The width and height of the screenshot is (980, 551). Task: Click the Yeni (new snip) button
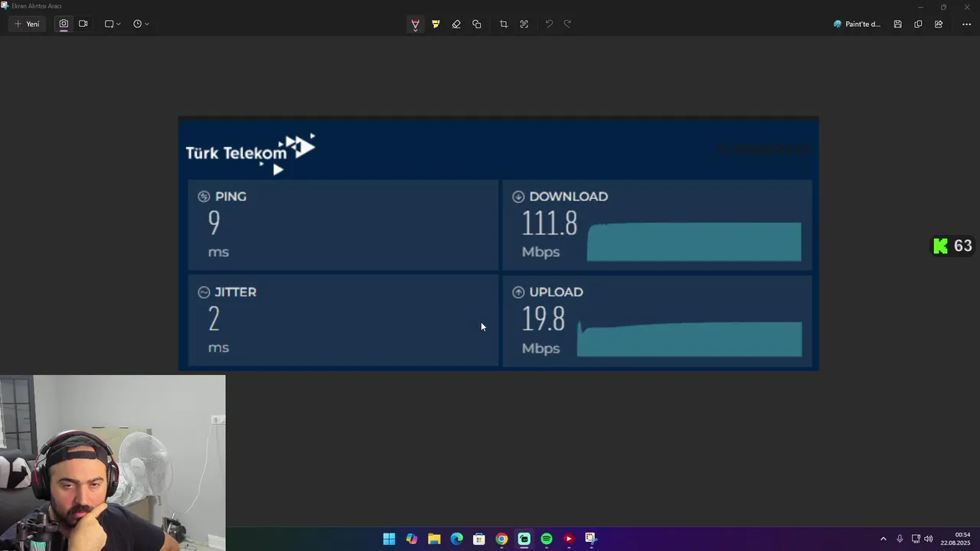click(x=27, y=24)
